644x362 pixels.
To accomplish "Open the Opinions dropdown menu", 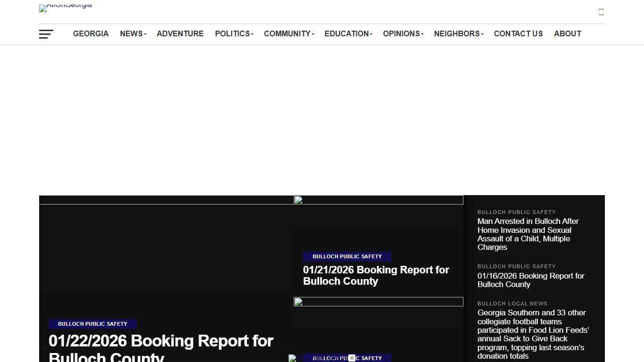I will pos(403,34).
